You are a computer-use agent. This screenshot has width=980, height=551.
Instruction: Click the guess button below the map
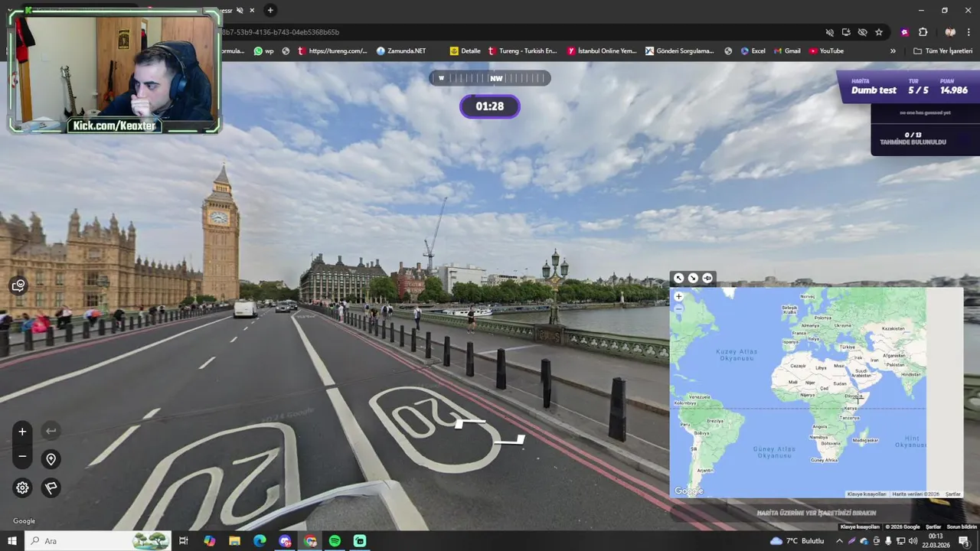point(816,513)
